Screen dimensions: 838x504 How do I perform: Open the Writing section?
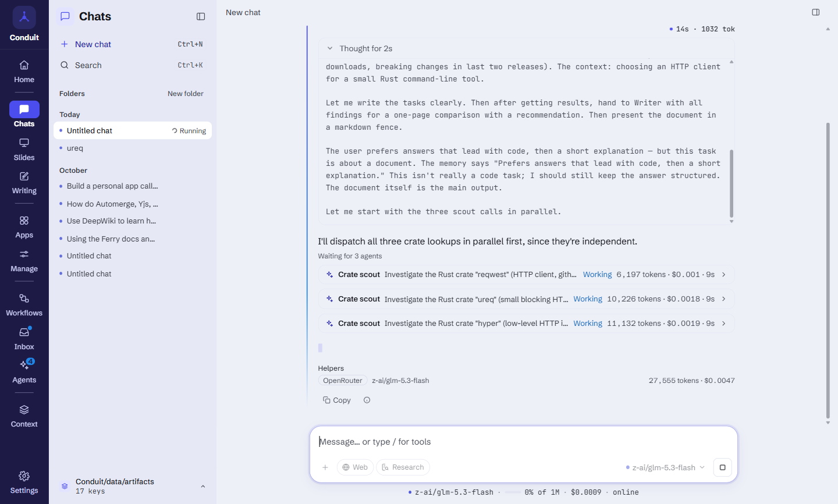tap(24, 183)
